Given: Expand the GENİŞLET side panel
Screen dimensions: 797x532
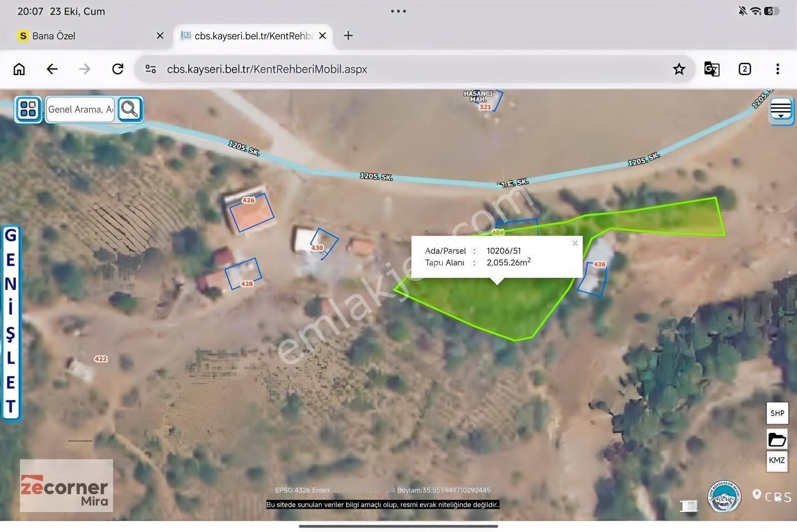Looking at the screenshot, I should pos(10,322).
